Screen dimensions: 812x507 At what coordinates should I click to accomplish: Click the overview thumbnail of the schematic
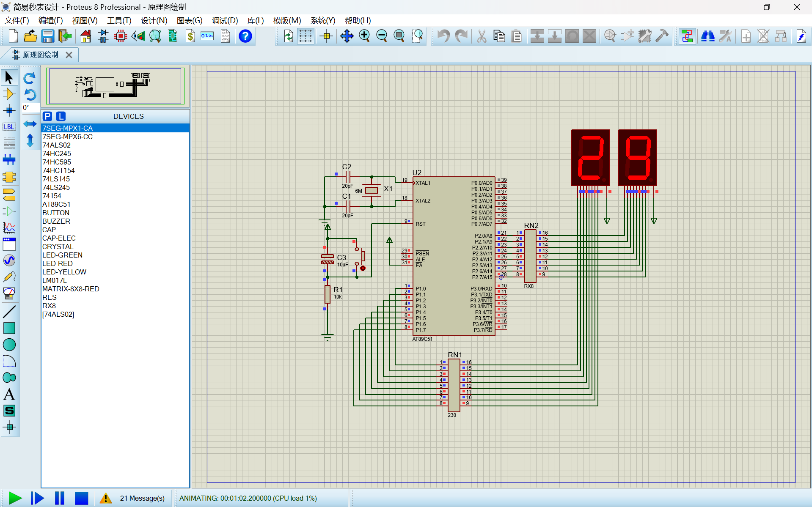(115, 86)
